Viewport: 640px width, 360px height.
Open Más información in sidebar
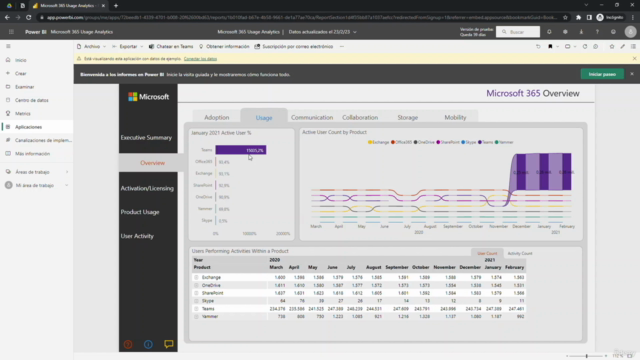tap(32, 154)
